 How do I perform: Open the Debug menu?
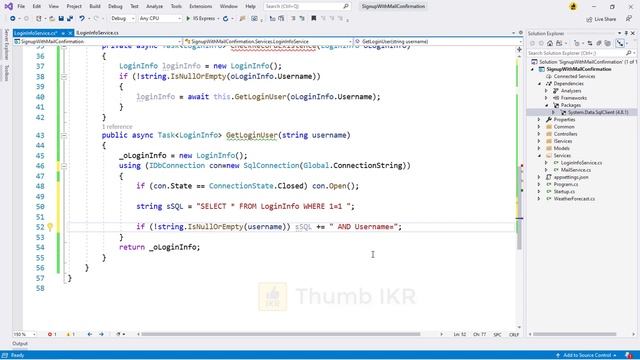point(115,7)
